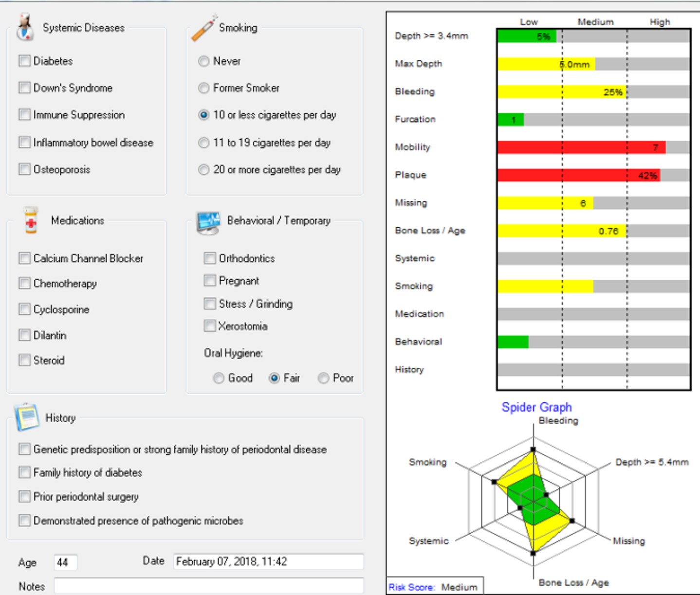Select Good oral hygiene radio button
The width and height of the screenshot is (700, 595).
pyautogui.click(x=219, y=378)
